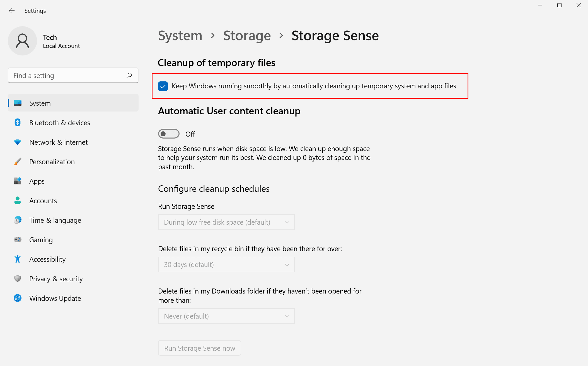Open Accounts settings
588x366 pixels.
pyautogui.click(x=43, y=201)
